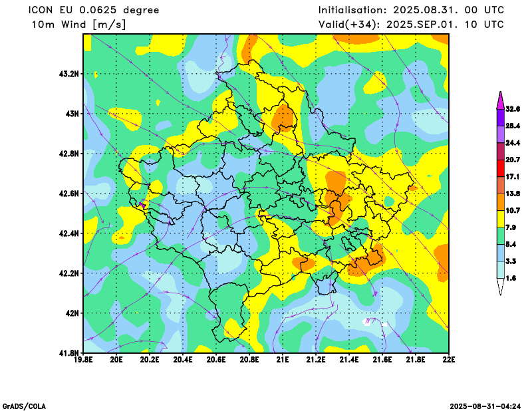Click the 19.8E longitude axis label
The image size is (532, 411).
click(83, 361)
